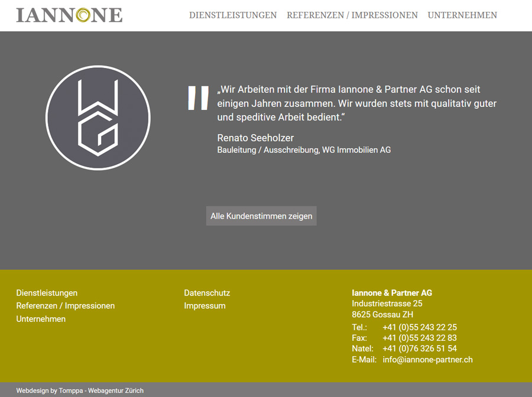Open the Impressum link in the footer
Screen dimensions: 532x397
click(205, 306)
